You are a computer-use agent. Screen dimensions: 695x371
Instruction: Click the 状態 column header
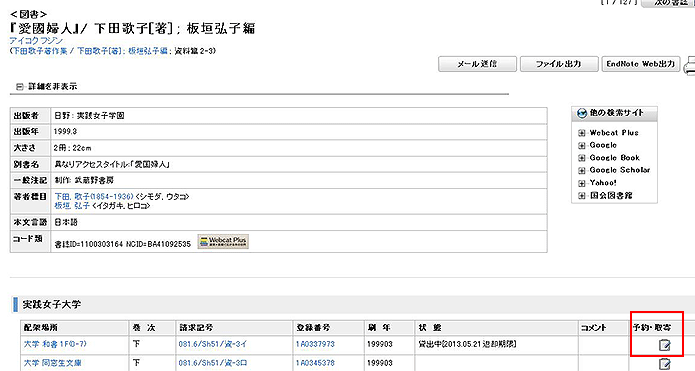click(x=430, y=328)
